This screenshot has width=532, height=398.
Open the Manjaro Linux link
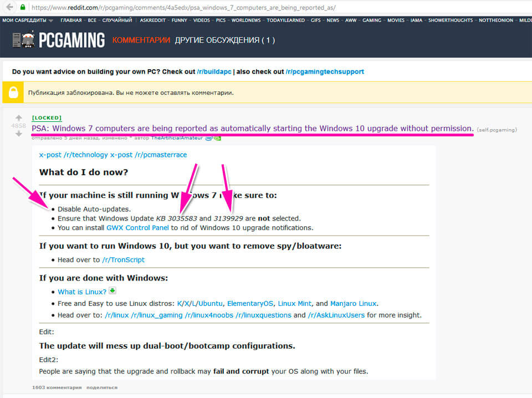coord(353,303)
